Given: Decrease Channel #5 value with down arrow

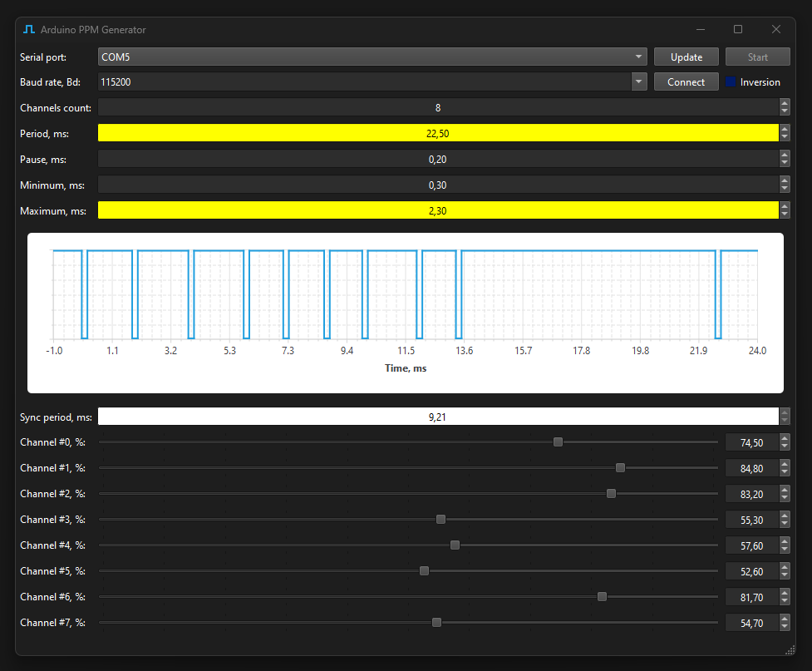Looking at the screenshot, I should 785,575.
